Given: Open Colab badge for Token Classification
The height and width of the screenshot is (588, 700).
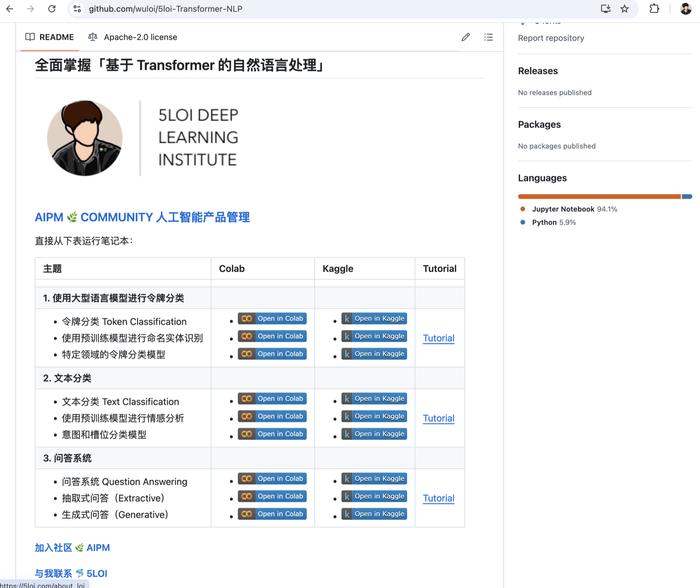Looking at the screenshot, I should pos(272,319).
